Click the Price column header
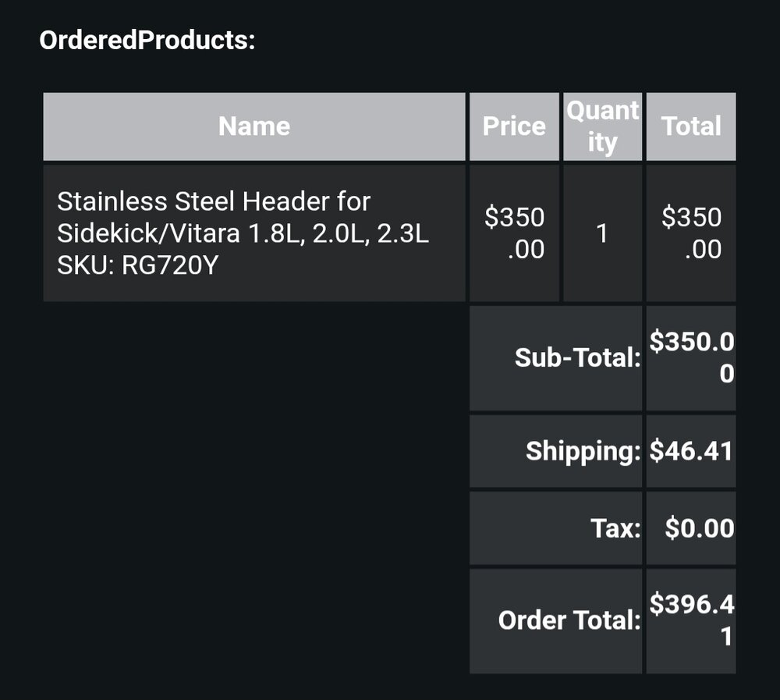780x700 pixels. [514, 126]
